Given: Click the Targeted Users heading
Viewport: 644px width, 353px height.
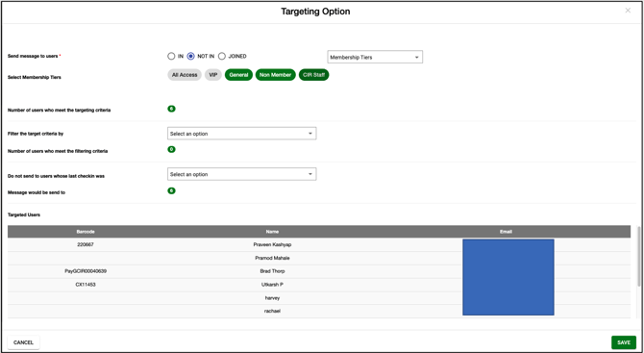Looking at the screenshot, I should pyautogui.click(x=24, y=214).
